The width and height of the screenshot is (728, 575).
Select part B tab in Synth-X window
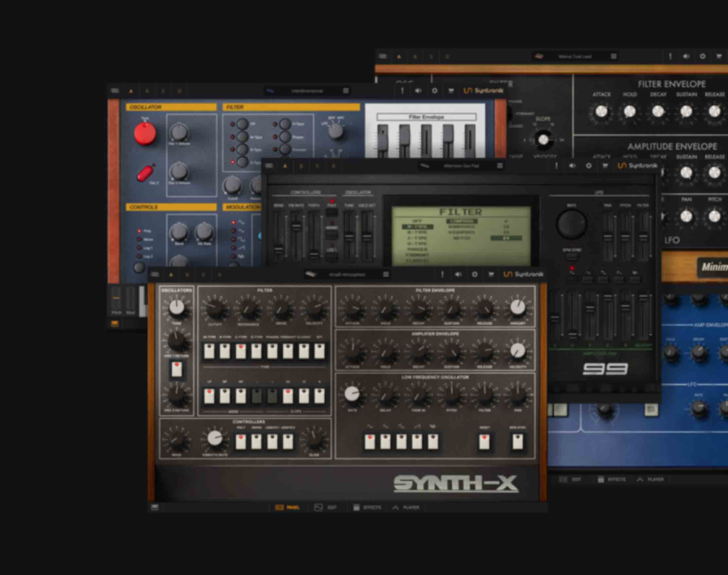[x=187, y=275]
